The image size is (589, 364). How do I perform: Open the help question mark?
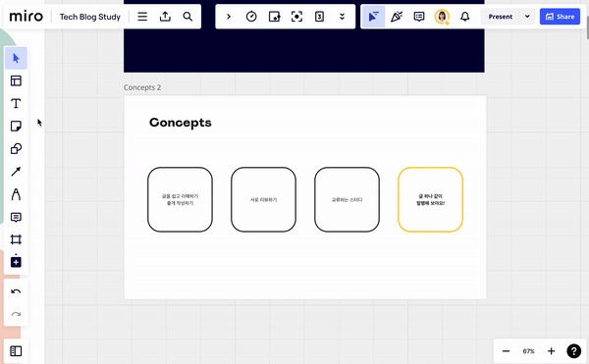click(x=573, y=351)
